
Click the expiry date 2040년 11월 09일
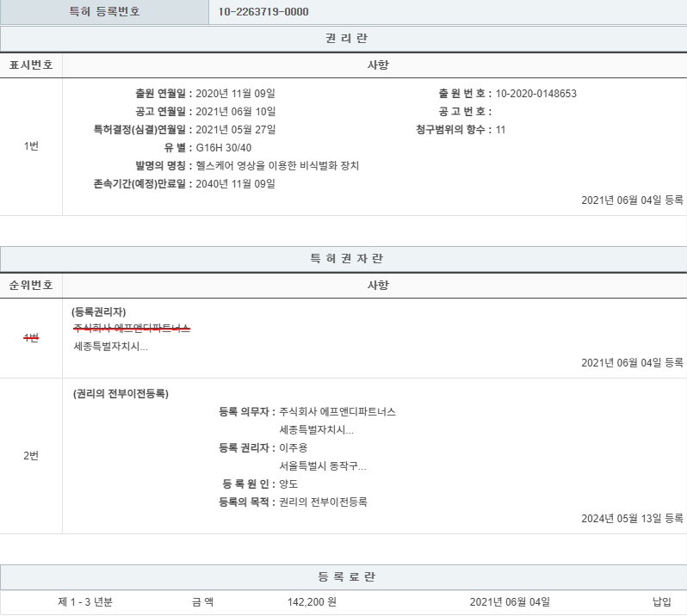pos(235,184)
